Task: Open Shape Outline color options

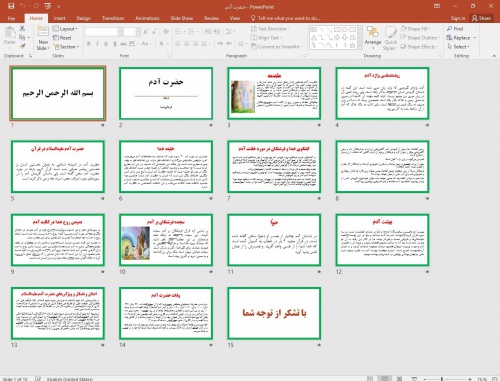Action: click(x=420, y=38)
